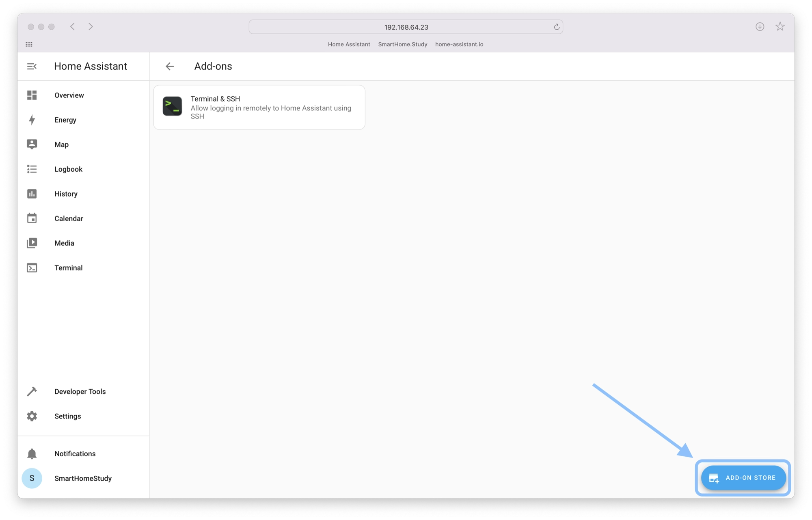Navigate back using the arrow button
The height and width of the screenshot is (520, 812).
[x=170, y=66]
